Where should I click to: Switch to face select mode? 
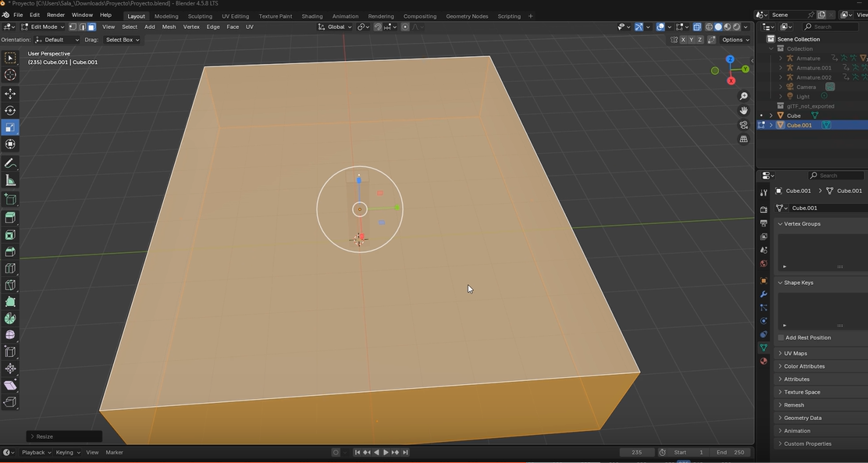tap(91, 27)
